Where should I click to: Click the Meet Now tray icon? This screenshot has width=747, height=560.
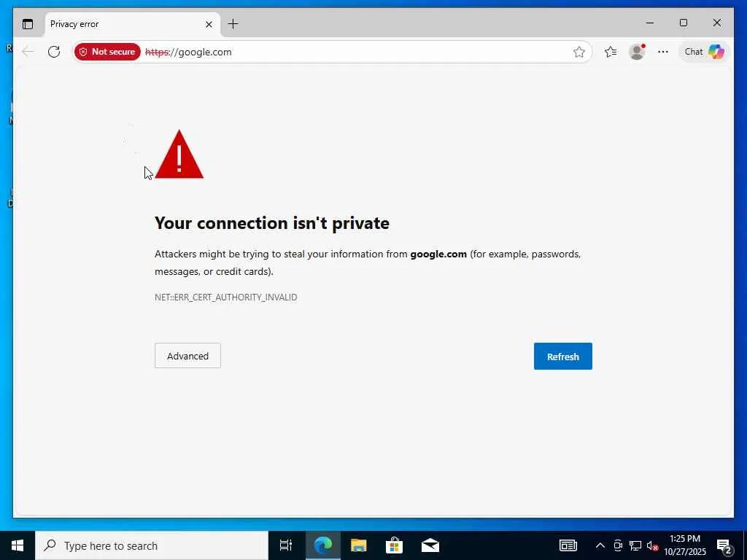(x=618, y=545)
